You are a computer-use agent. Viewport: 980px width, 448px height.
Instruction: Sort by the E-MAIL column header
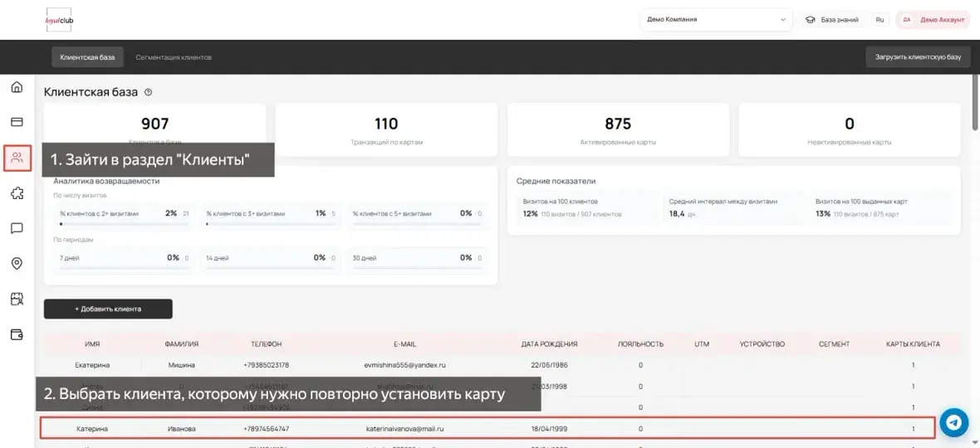(x=405, y=343)
